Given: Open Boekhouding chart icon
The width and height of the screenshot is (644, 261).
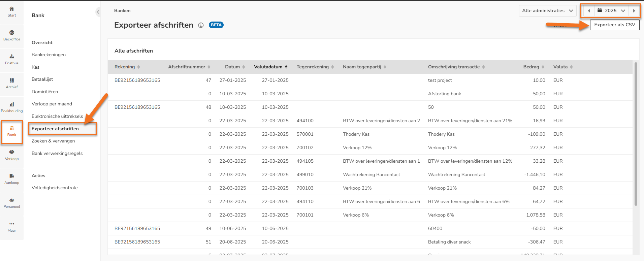Looking at the screenshot, I should pos(12,104).
